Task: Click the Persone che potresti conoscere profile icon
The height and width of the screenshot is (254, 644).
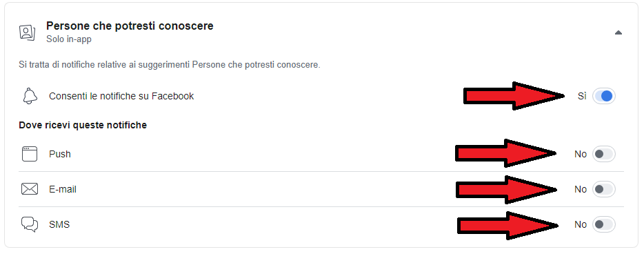Action: pyautogui.click(x=28, y=32)
